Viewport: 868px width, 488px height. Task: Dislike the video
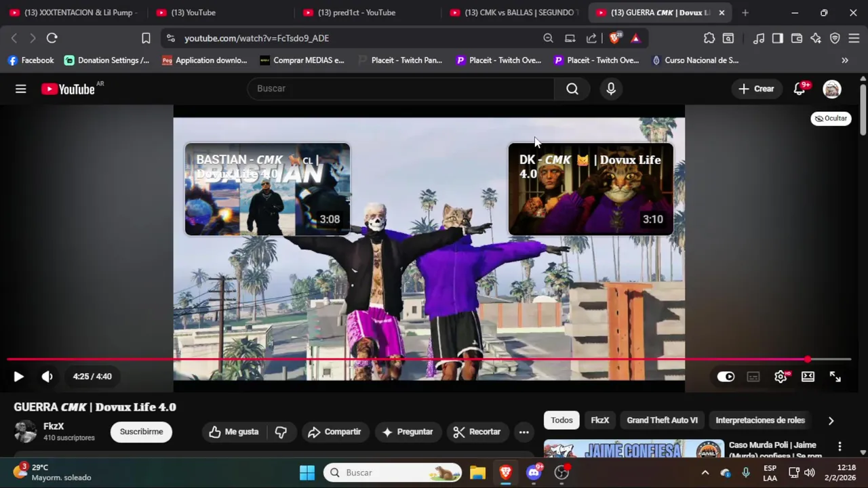click(x=281, y=432)
